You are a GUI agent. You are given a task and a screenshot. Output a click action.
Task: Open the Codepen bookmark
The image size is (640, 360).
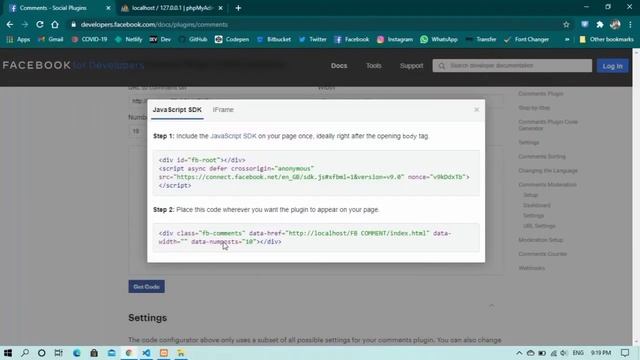coord(232,39)
